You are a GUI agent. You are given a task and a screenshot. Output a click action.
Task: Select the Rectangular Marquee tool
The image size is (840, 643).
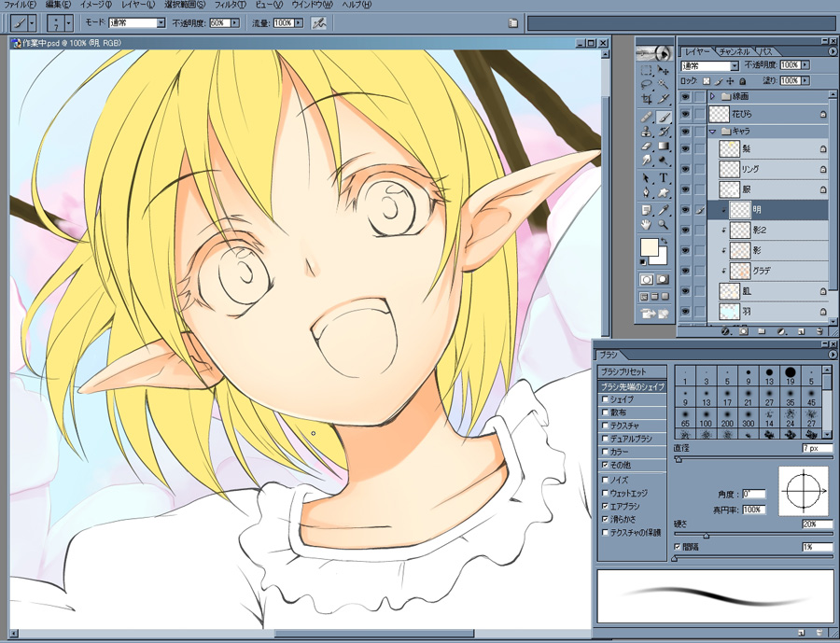click(x=646, y=69)
